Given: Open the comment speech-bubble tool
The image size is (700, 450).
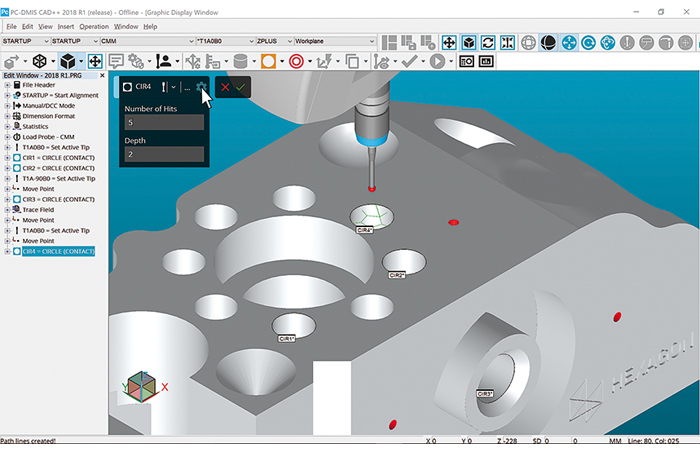Looking at the screenshot, I should point(116,61).
